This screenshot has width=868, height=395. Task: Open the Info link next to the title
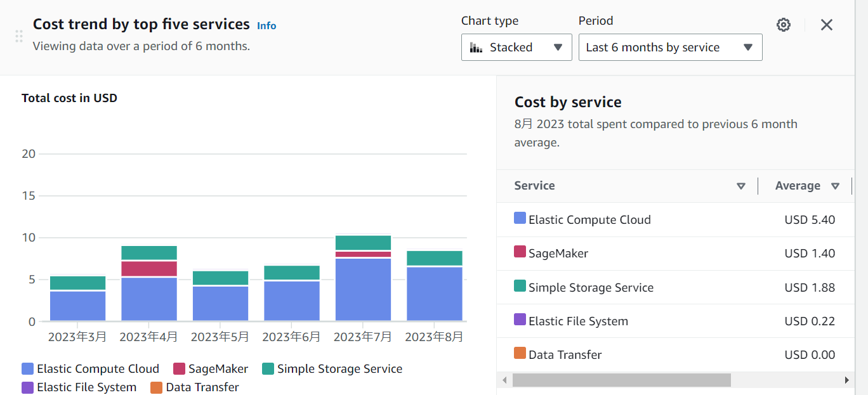coord(266,25)
